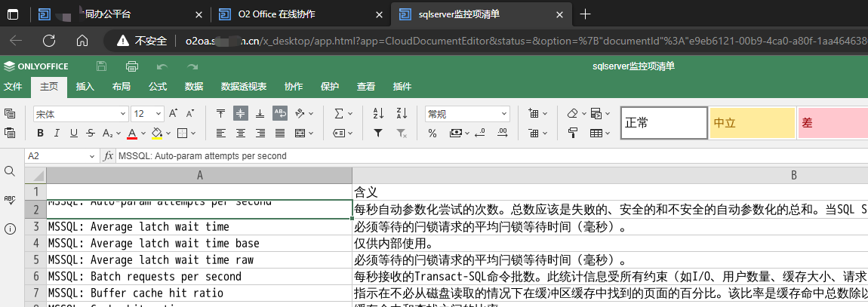
Task: Click the percent style icon
Action: (432, 134)
